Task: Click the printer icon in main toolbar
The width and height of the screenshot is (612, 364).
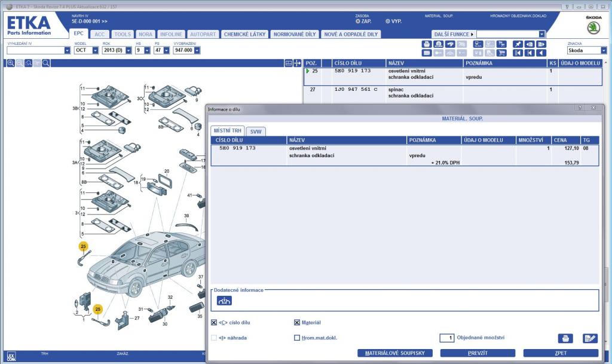Action: click(427, 44)
